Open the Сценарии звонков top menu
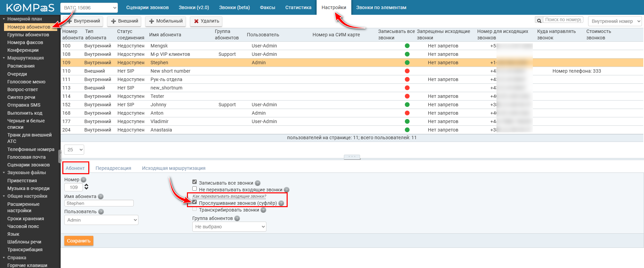644x268 pixels. click(x=148, y=7)
